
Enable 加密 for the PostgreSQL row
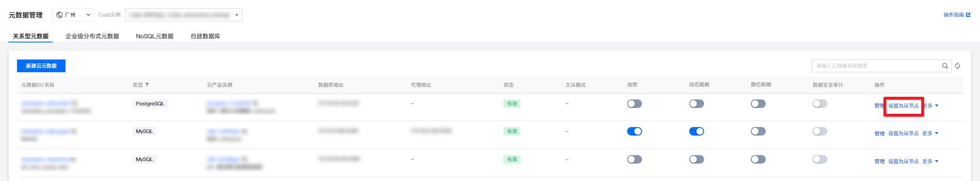pos(634,104)
